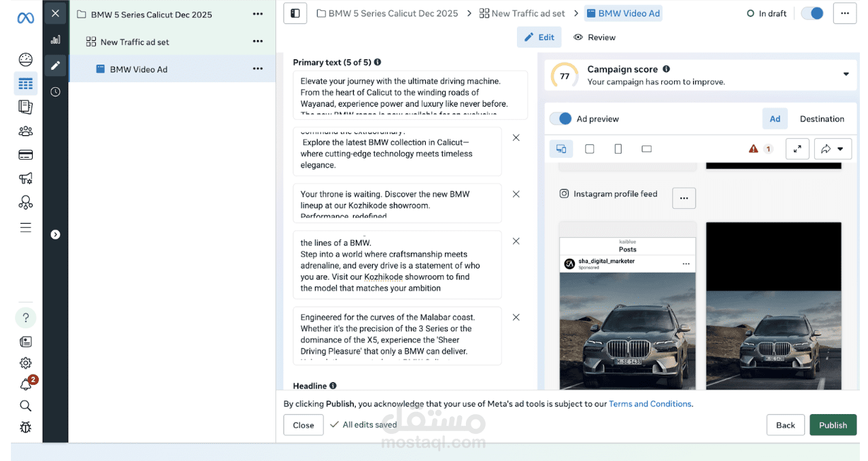Open Instagram profile feed options button
Viewport: 868px width, 461px height.
(684, 198)
